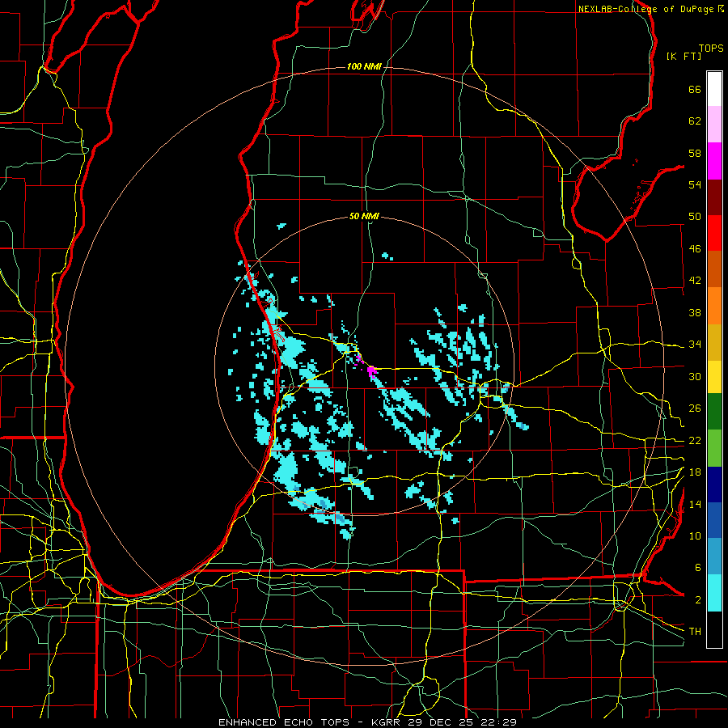
Task: Click the 58 scale value
Action: (695, 153)
